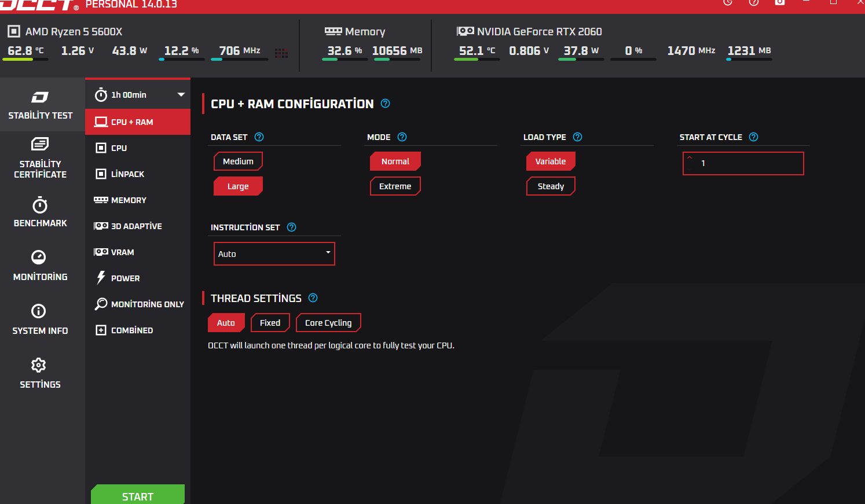
Task: Set the load type to Steady
Action: [x=551, y=186]
